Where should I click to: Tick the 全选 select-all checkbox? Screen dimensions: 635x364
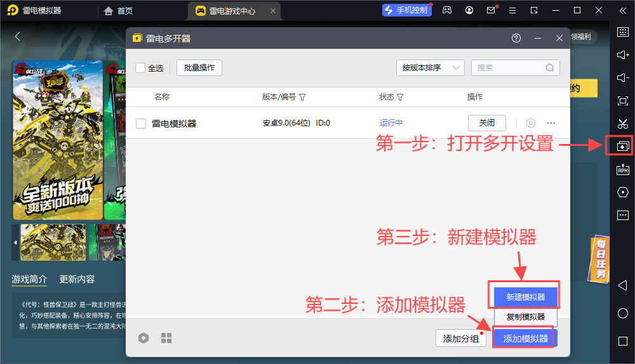tap(140, 68)
